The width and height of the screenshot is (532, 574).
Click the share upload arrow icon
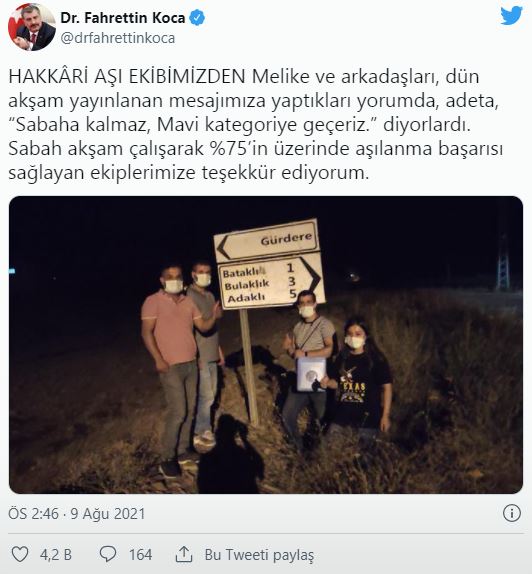[184, 554]
